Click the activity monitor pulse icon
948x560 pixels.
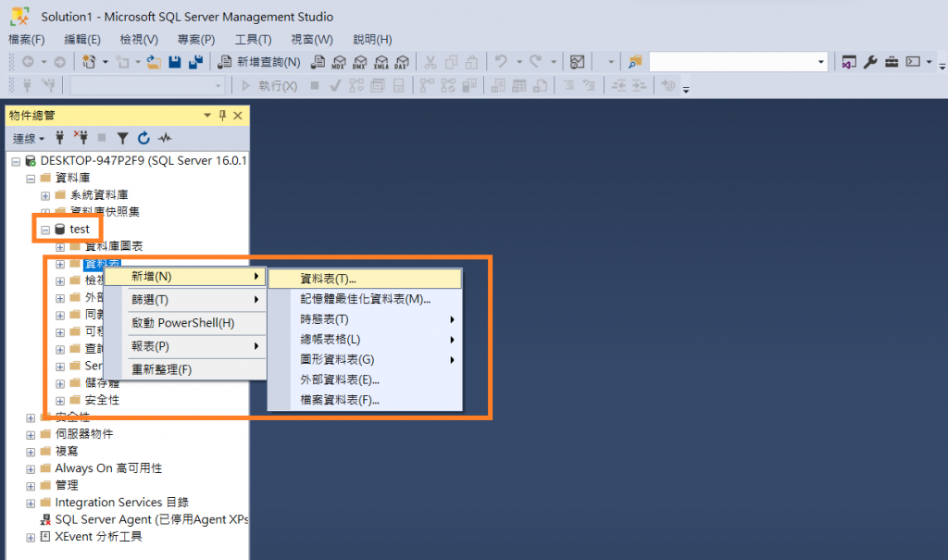click(x=165, y=139)
